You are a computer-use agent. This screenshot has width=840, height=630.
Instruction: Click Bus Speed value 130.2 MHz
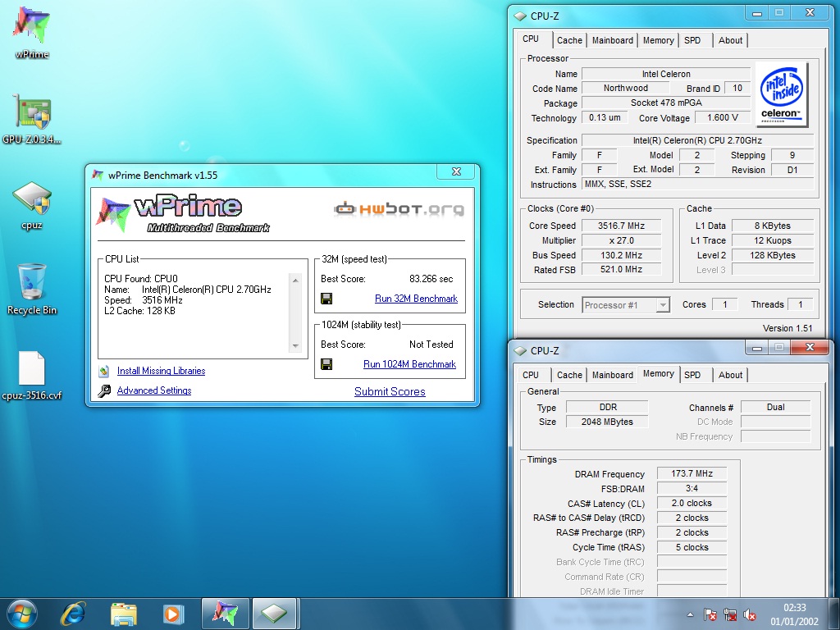click(x=622, y=255)
